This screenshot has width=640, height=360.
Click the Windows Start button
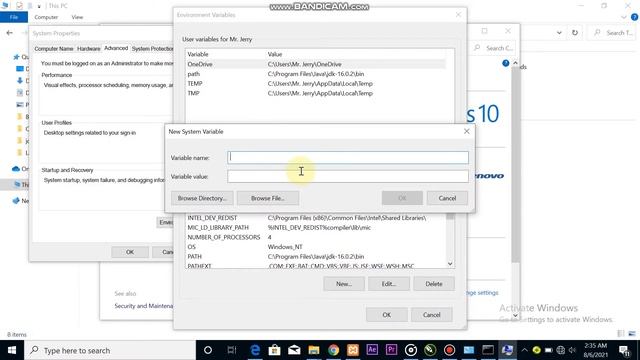click(x=12, y=350)
